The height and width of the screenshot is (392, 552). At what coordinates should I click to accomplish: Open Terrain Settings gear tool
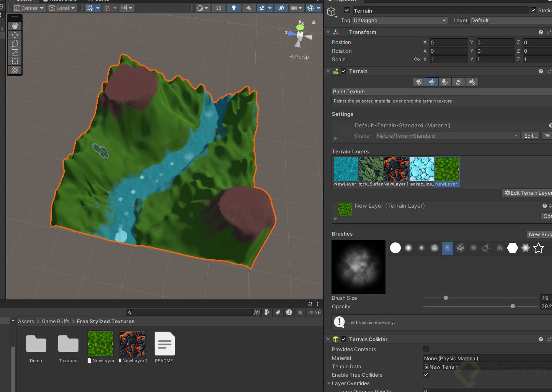pos(472,82)
